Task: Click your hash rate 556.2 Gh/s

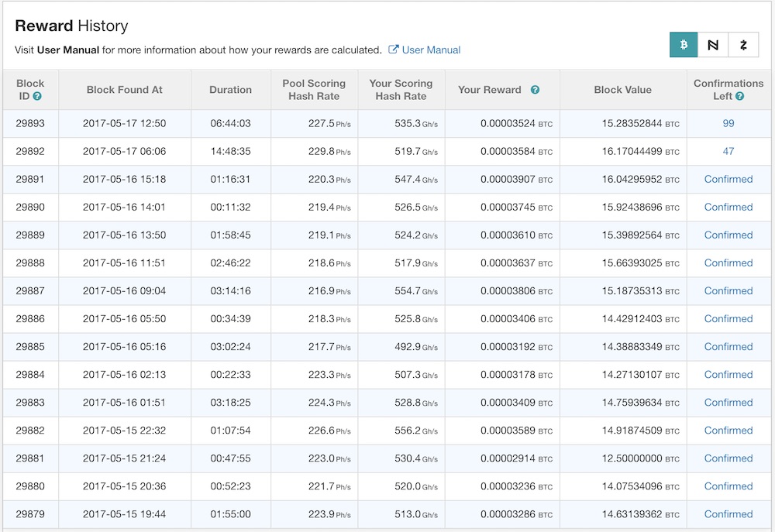Action: pyautogui.click(x=416, y=431)
